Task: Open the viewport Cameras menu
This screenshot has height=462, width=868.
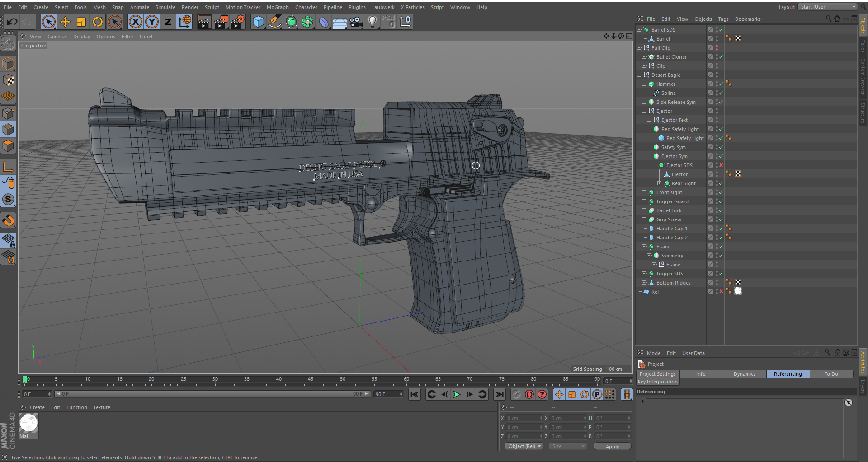Action: 57,37
